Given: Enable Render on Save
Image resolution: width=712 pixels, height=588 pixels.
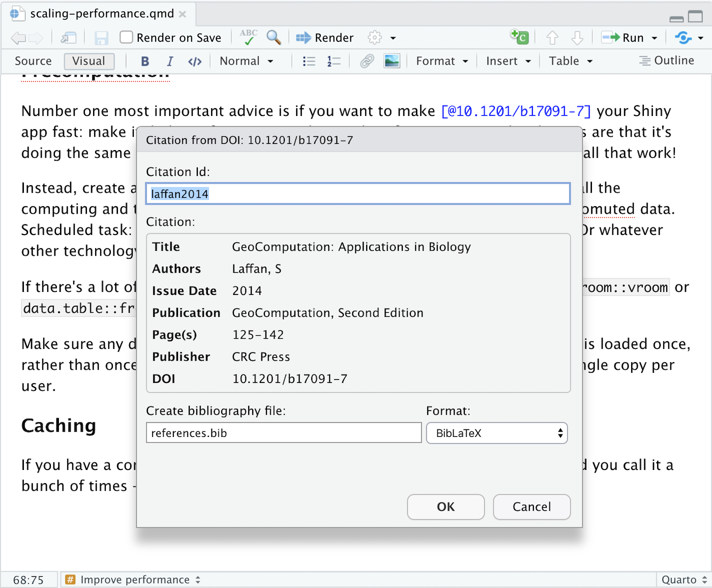Looking at the screenshot, I should [x=125, y=37].
